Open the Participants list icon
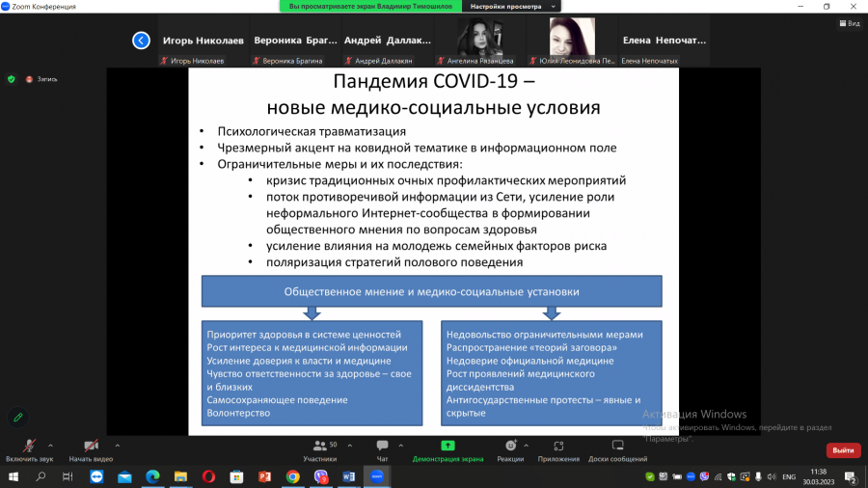Image resolution: width=868 pixels, height=488 pixels. tap(320, 446)
